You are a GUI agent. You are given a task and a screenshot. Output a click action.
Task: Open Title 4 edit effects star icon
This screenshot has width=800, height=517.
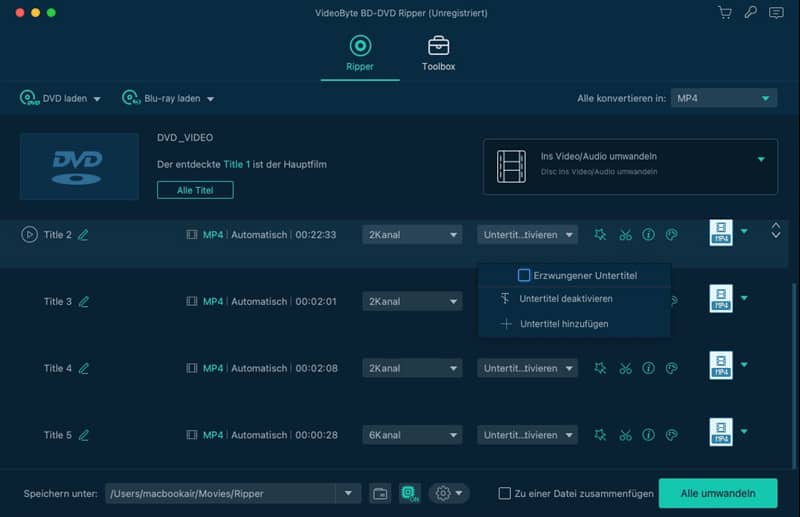tap(600, 368)
